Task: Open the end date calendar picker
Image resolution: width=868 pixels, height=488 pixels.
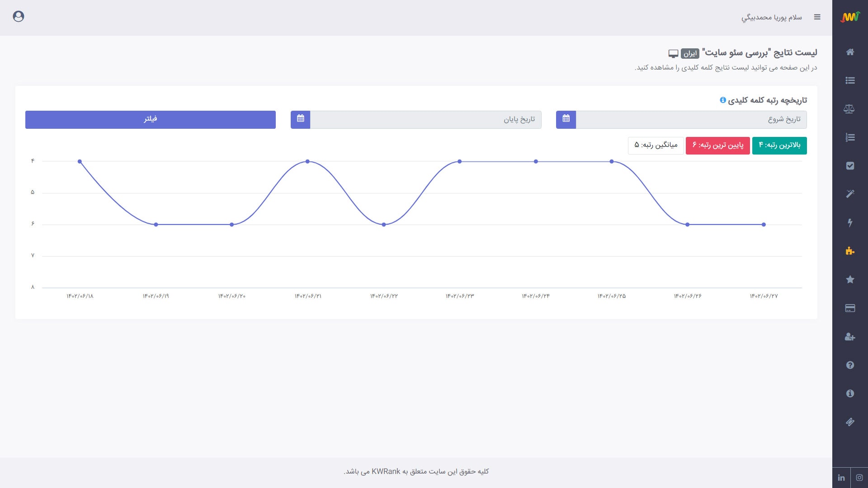Action: tap(301, 119)
